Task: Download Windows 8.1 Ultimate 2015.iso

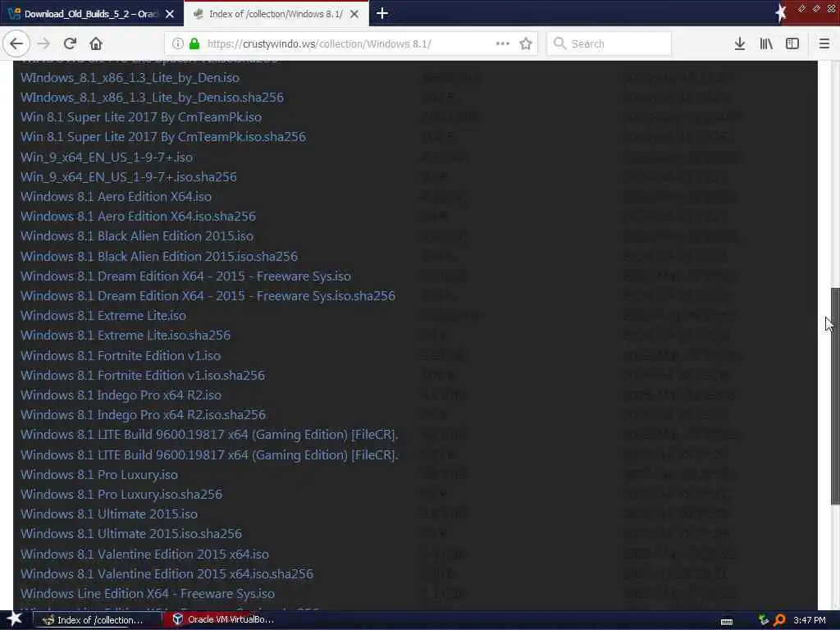Action: pos(109,515)
